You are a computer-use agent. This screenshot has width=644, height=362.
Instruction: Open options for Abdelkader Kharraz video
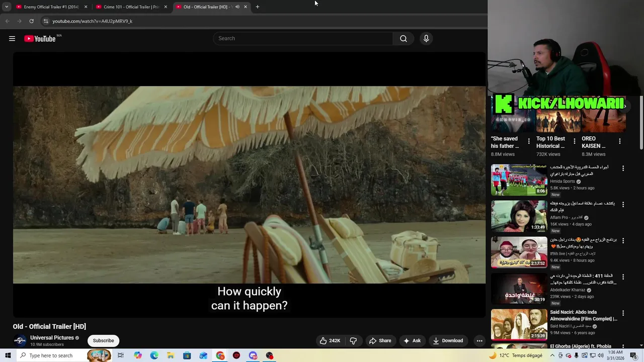tap(623, 277)
